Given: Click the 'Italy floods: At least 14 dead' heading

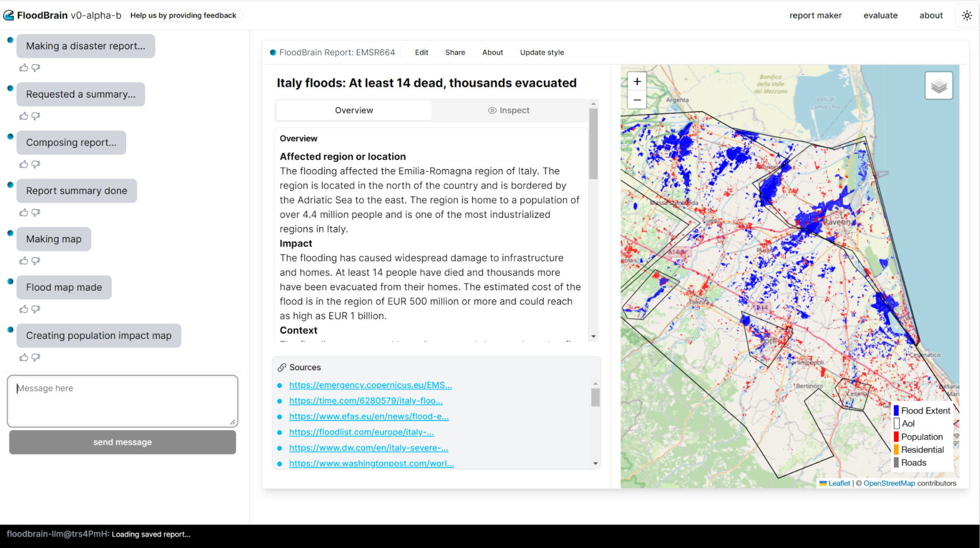Looking at the screenshot, I should pos(426,83).
